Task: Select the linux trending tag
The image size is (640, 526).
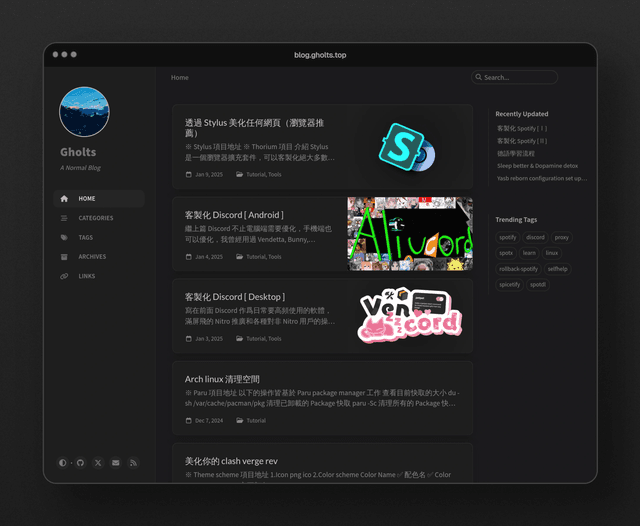Action: [x=552, y=253]
